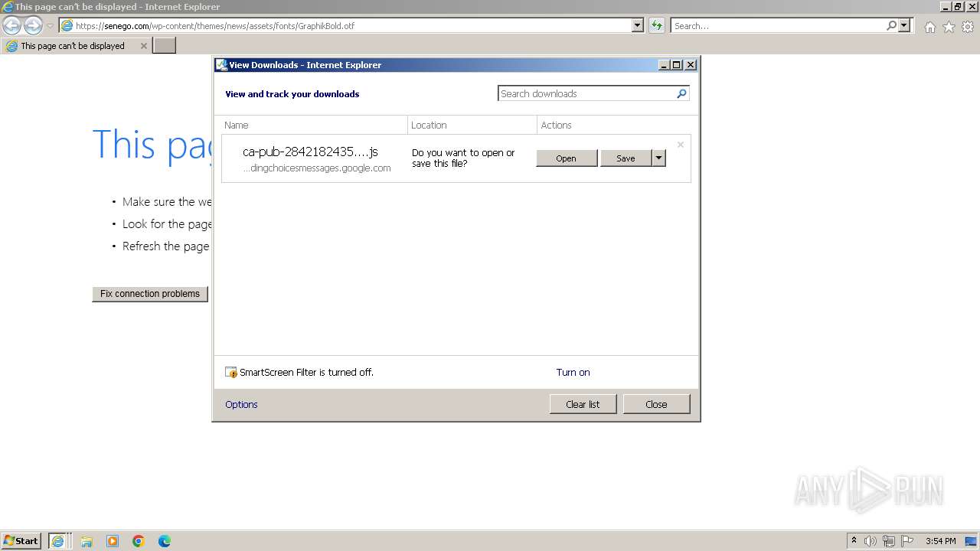Open the Favorites star icon
This screenshot has width=980, height=551.
coord(949,27)
